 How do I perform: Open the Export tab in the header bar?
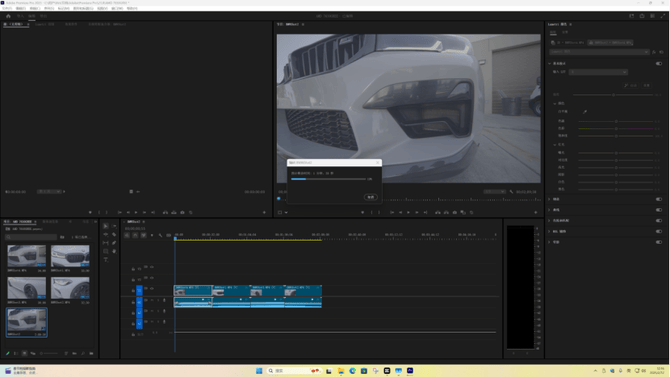point(43,16)
